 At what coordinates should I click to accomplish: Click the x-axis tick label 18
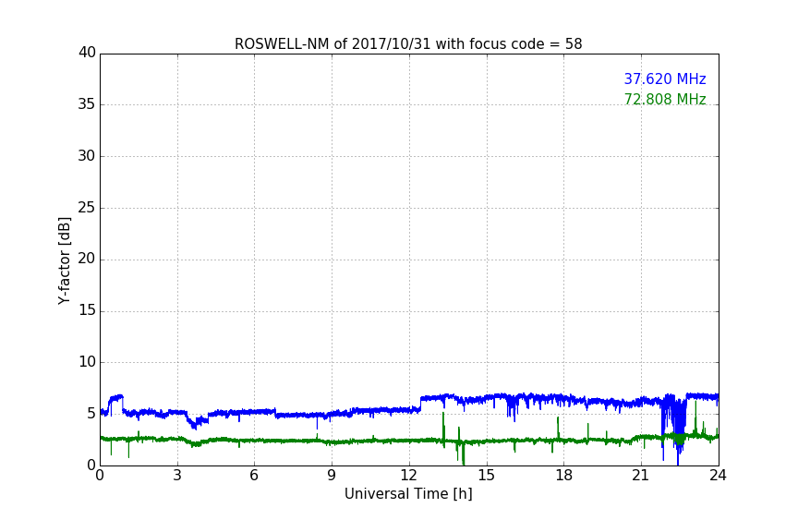pos(563,476)
